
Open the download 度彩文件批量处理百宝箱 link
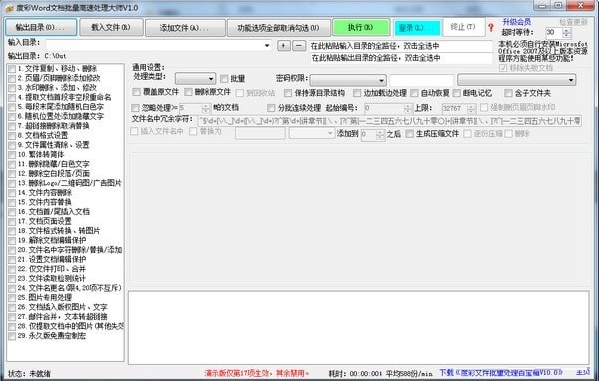point(501,372)
